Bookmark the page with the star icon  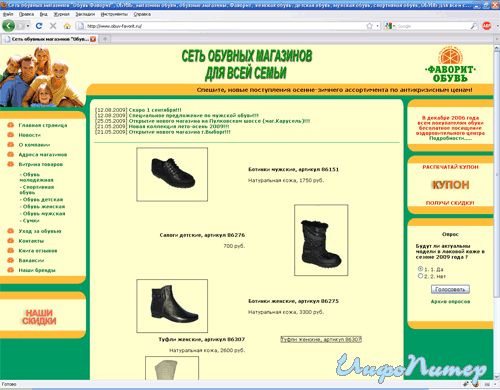coord(369,26)
